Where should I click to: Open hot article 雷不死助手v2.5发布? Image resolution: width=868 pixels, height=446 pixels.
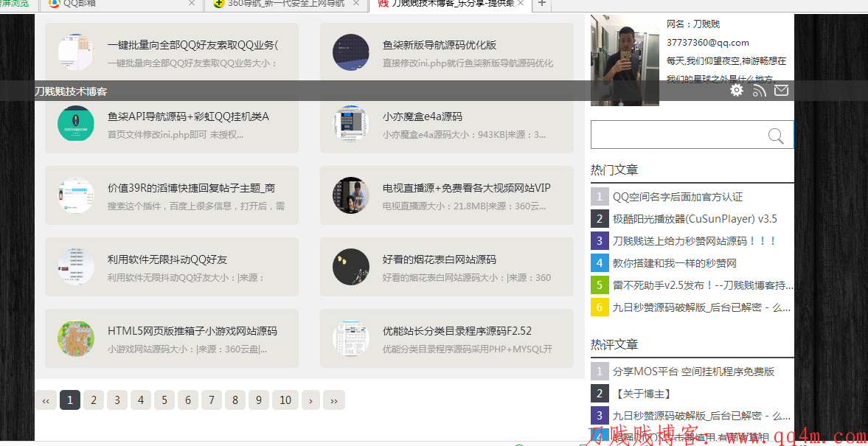click(703, 285)
